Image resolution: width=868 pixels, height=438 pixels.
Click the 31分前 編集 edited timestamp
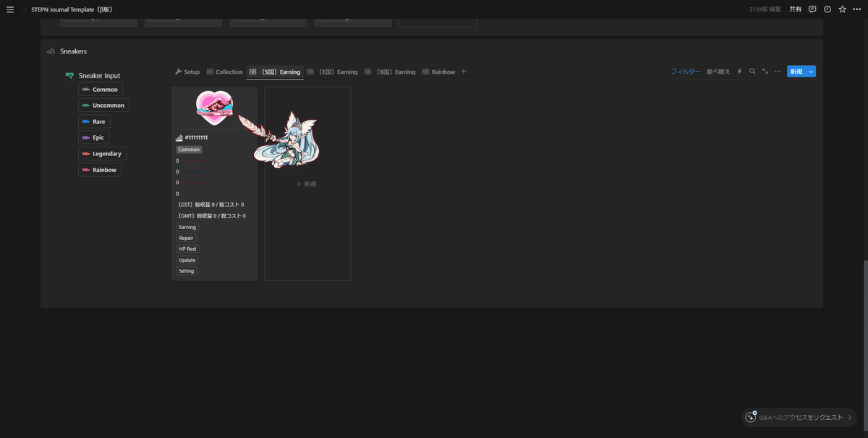coord(765,9)
